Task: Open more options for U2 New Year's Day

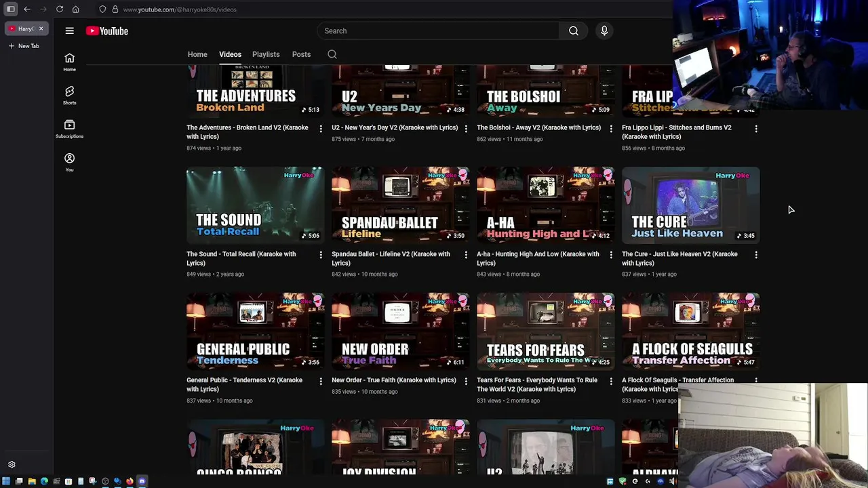Action: coord(466,129)
